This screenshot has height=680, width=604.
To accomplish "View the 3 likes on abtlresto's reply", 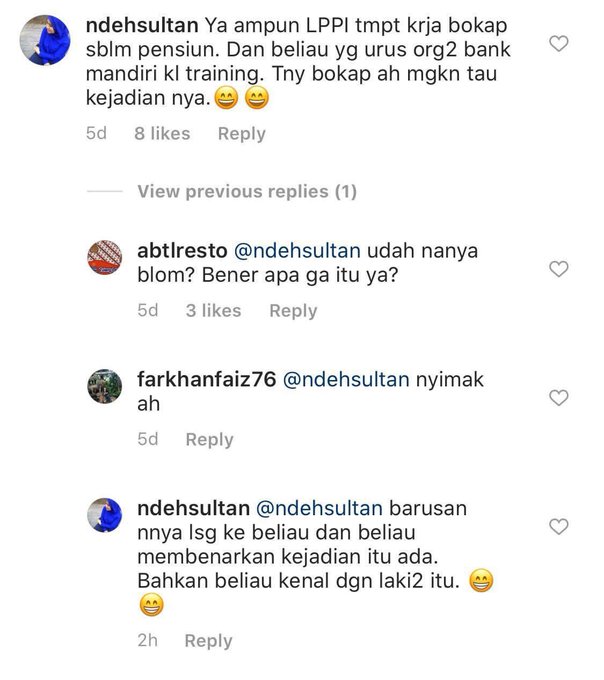I will point(213,311).
